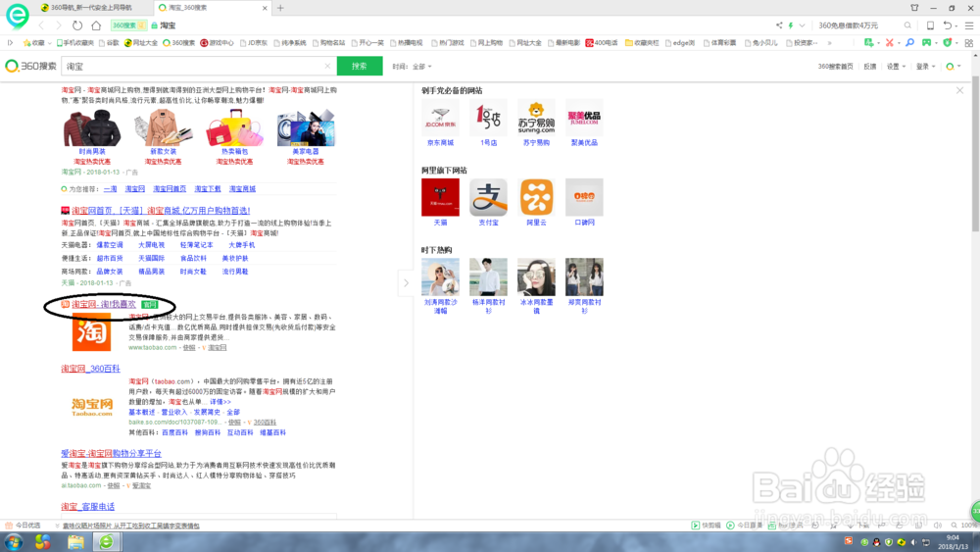The width and height of the screenshot is (980, 552).
Task: Click the undo closed tab icon
Action: pyautogui.click(x=948, y=25)
